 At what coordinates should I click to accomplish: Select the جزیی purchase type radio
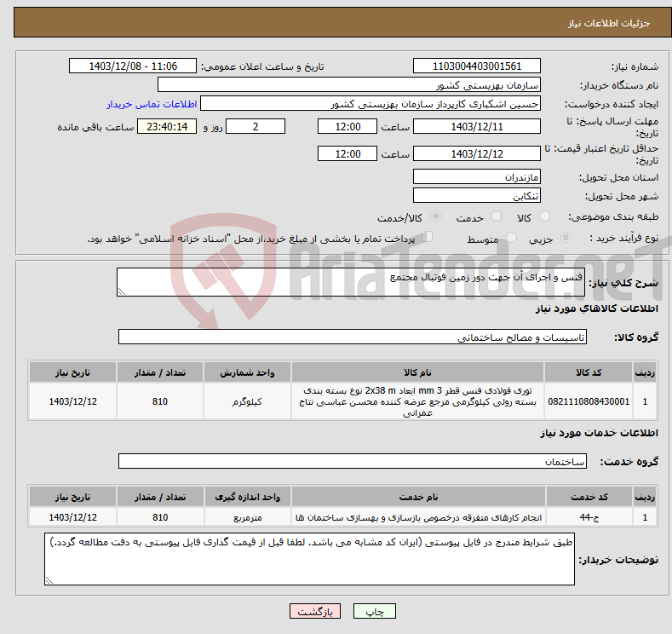tap(566, 238)
